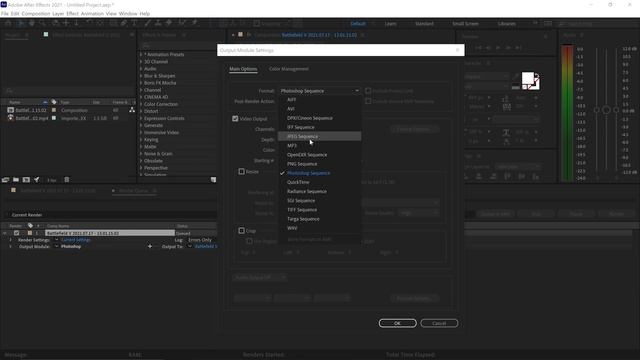This screenshot has width=640, height=360.
Task: Select the Eraser tool
Action: pyautogui.click(x=169, y=23)
